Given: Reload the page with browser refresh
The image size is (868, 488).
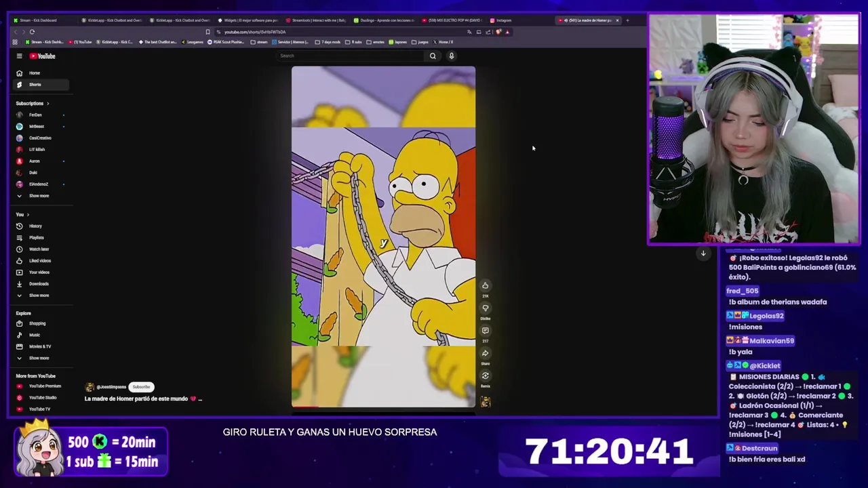Looking at the screenshot, I should [x=32, y=32].
